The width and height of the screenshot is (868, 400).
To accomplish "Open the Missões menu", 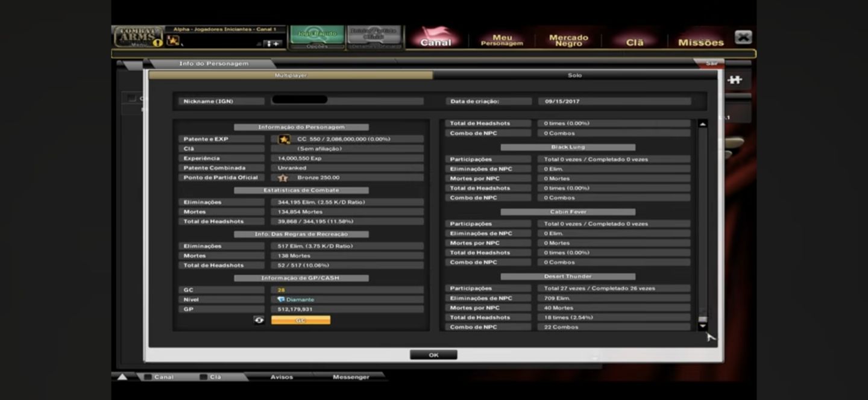I will pos(701,42).
